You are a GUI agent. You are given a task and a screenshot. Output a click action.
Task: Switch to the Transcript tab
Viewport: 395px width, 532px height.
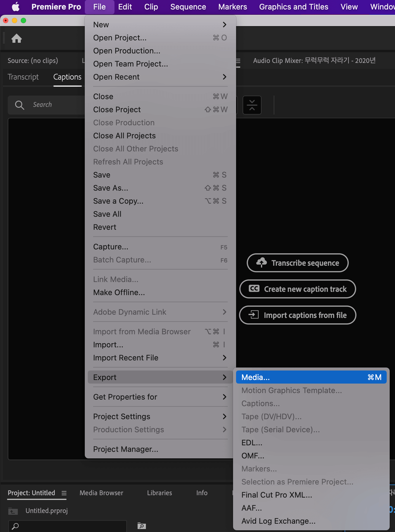(x=23, y=77)
